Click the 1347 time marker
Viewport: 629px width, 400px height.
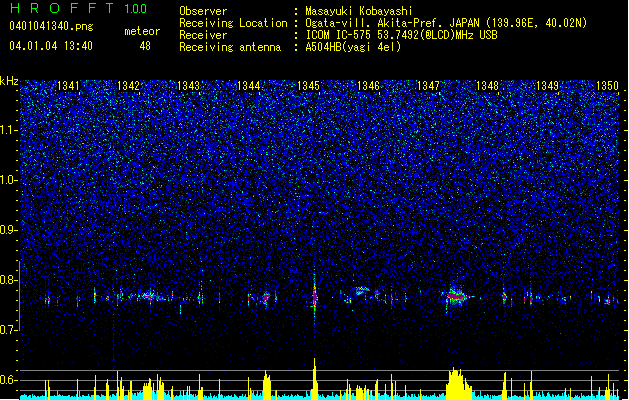coord(428,86)
